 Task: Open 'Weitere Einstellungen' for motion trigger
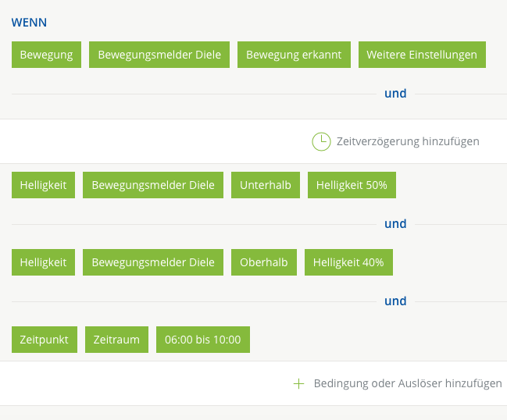[x=422, y=55]
